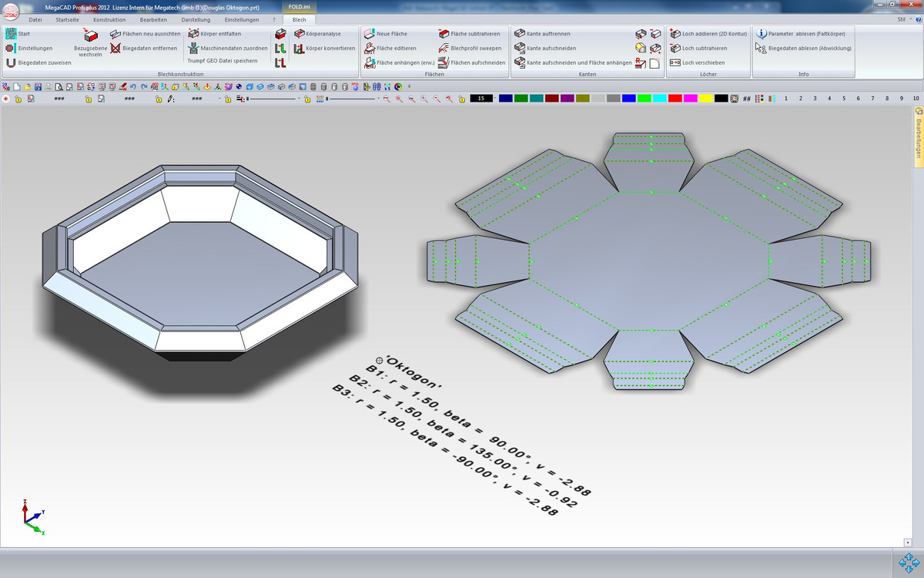
Task: Switch to the Startseite tab
Action: [68, 19]
